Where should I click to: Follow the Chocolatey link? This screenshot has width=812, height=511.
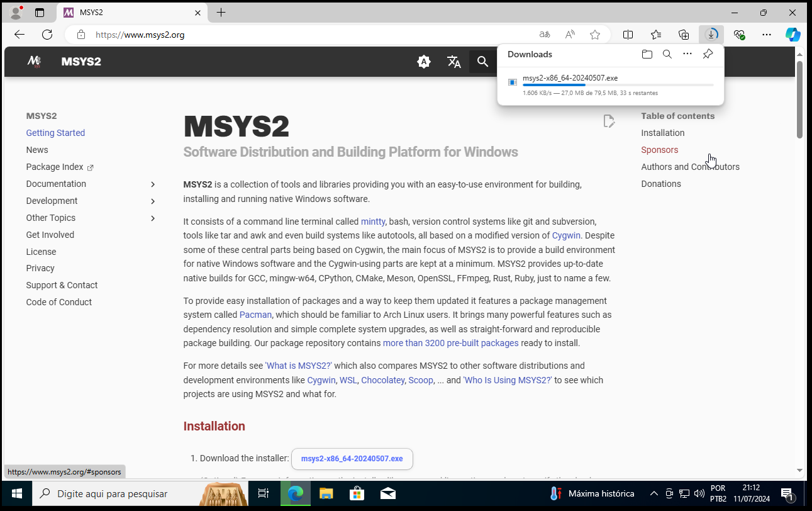383,380
